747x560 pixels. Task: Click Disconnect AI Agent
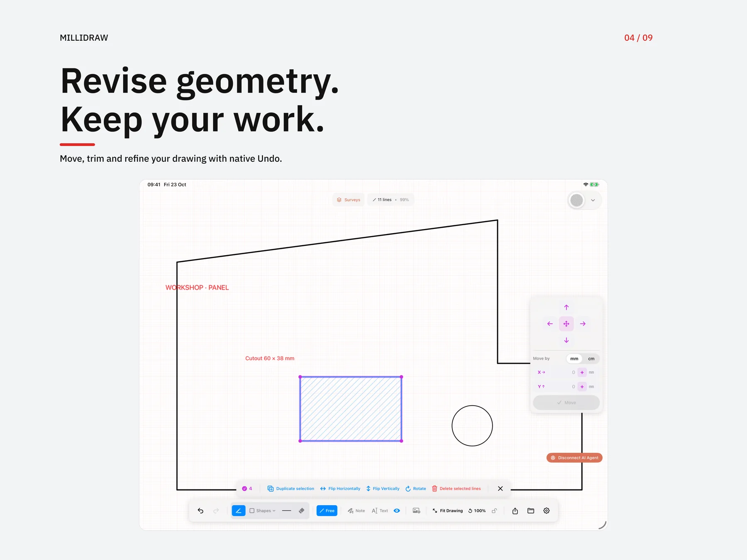pyautogui.click(x=575, y=458)
